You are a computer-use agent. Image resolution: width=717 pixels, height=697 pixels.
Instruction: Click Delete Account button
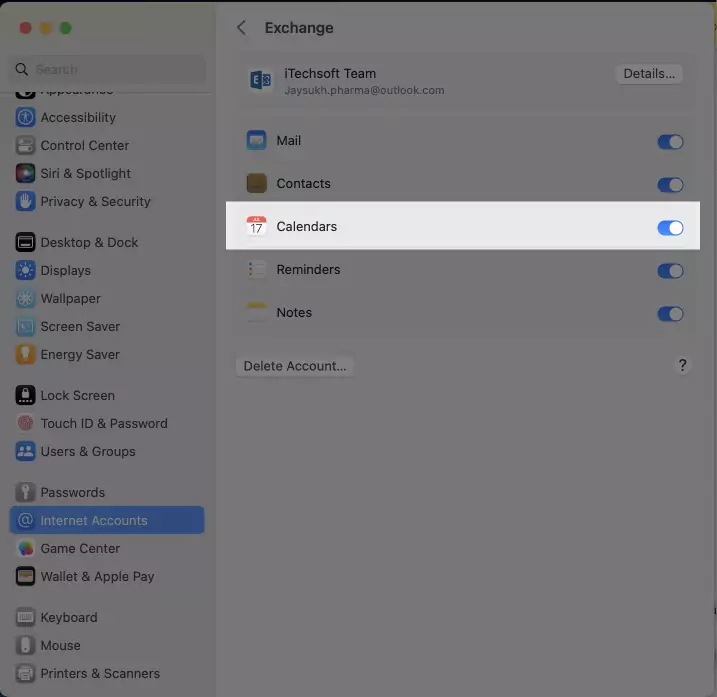click(295, 366)
